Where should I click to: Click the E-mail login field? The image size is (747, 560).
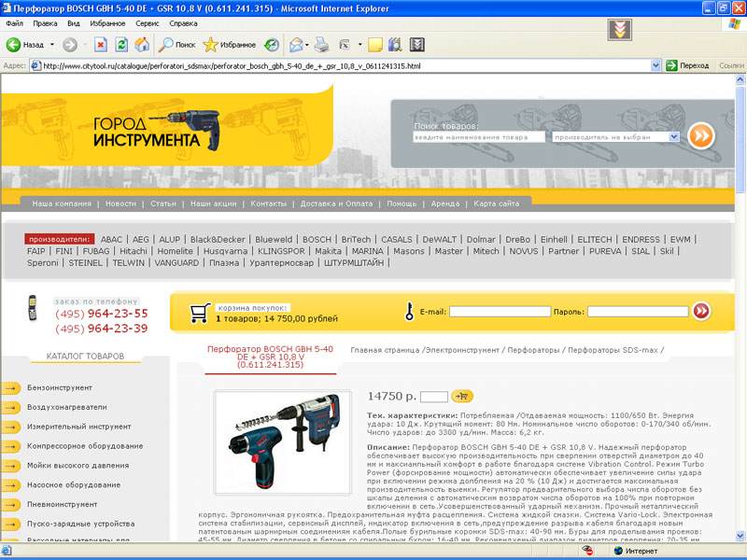500,312
